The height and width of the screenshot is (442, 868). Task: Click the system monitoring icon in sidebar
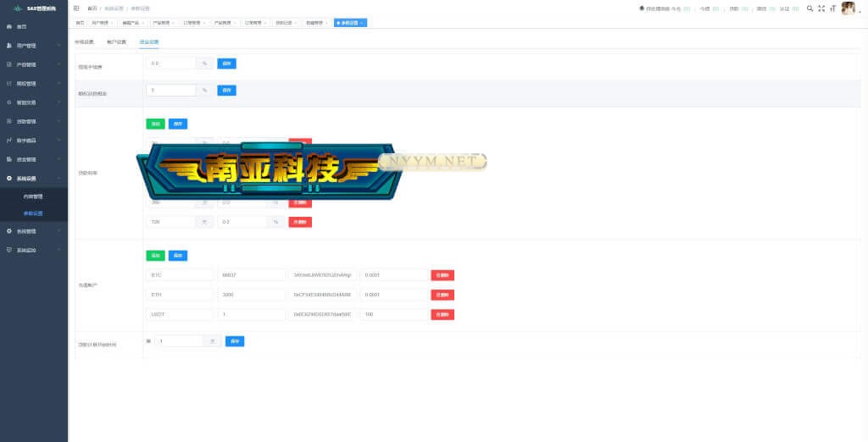click(9, 250)
